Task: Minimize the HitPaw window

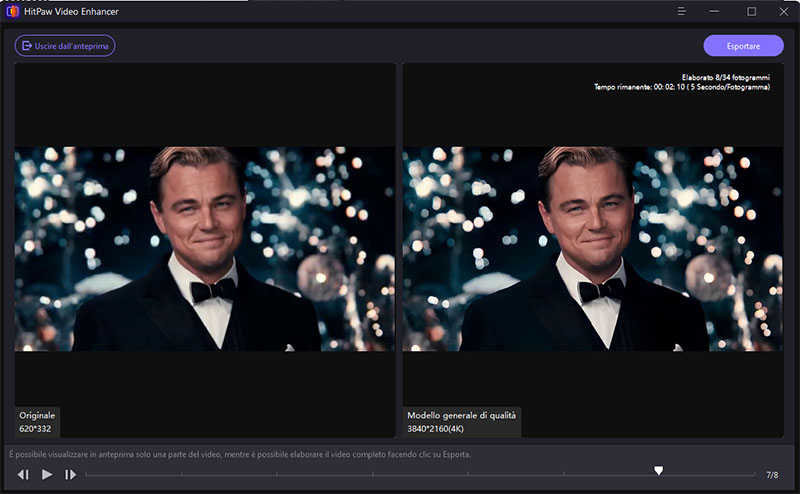Action: coord(714,11)
